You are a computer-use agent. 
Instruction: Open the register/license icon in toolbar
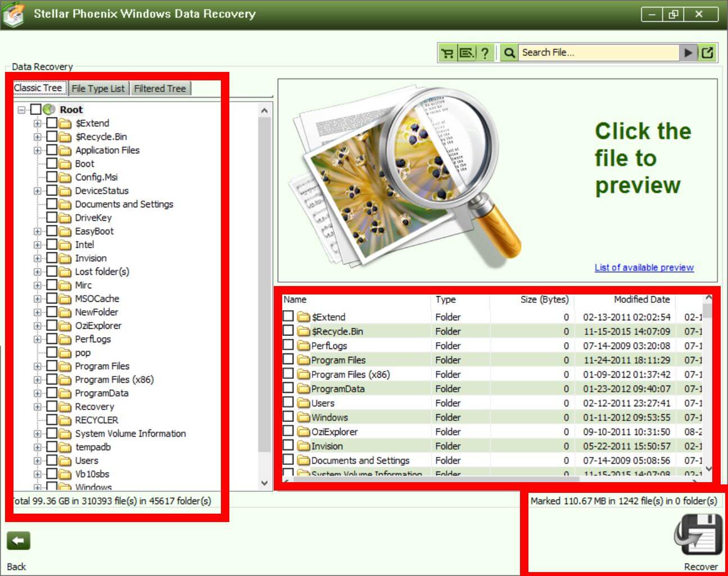click(x=467, y=53)
